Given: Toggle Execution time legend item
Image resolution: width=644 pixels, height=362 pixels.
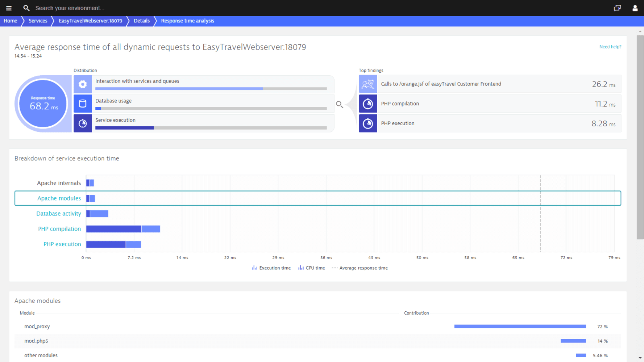Looking at the screenshot, I should pyautogui.click(x=271, y=268).
